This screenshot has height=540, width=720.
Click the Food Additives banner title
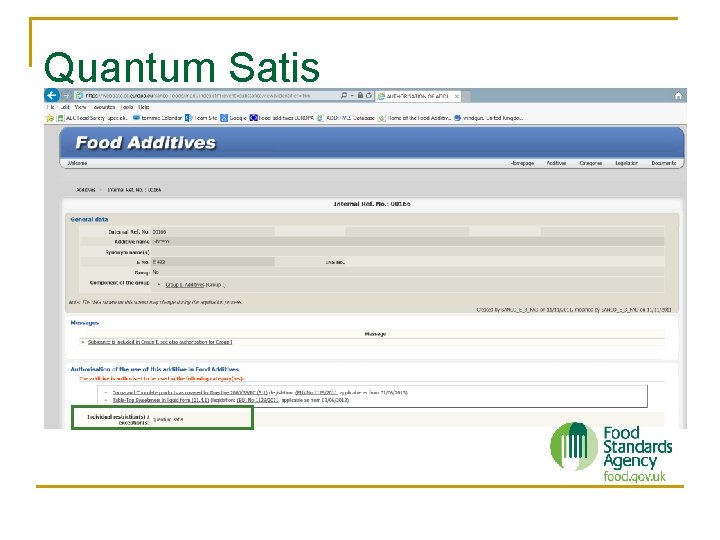click(x=146, y=143)
